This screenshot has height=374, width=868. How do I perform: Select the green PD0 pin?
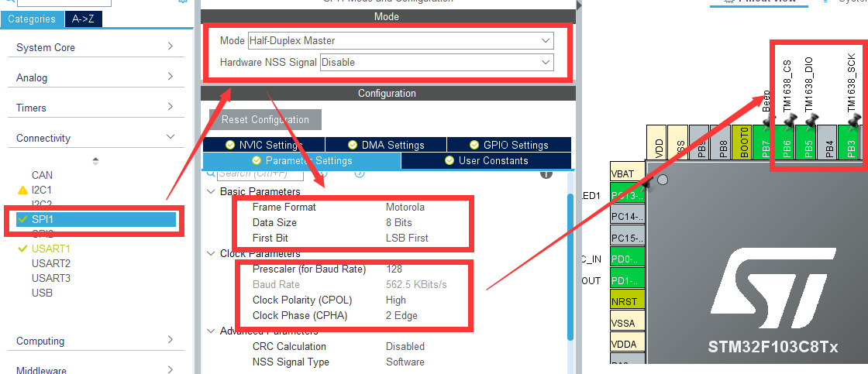(627, 258)
